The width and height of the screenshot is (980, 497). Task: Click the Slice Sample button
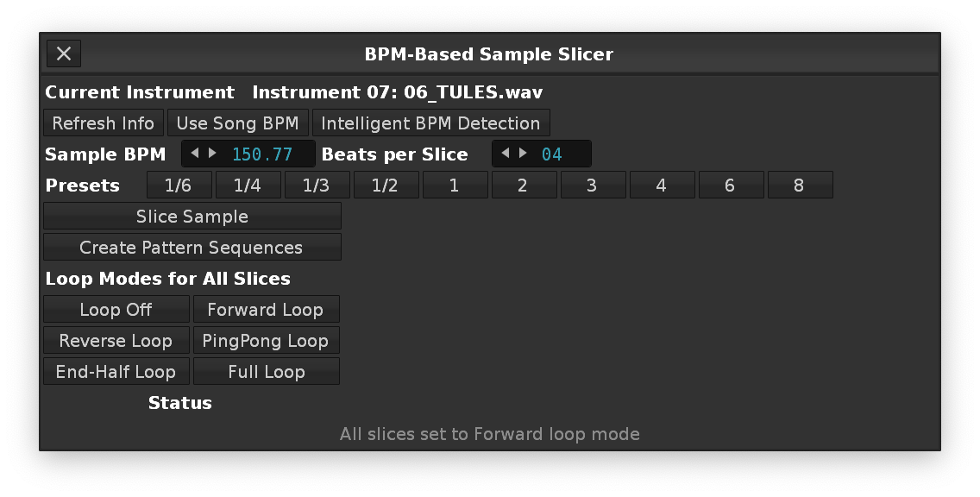click(x=192, y=217)
